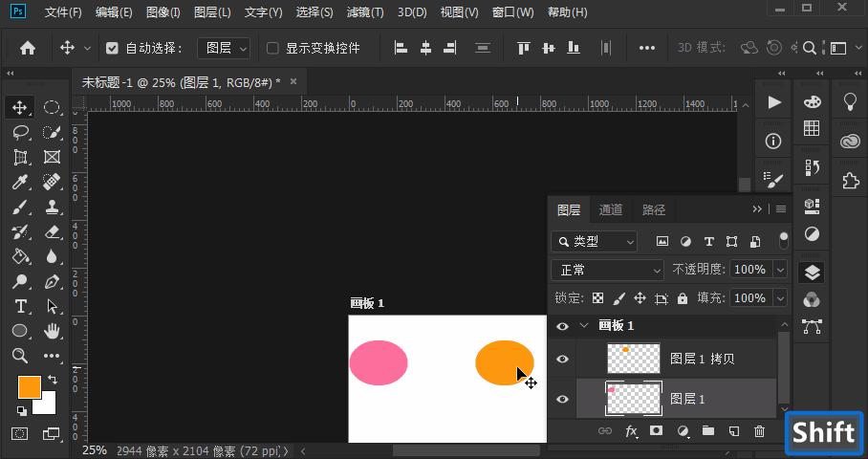The image size is (868, 459).
Task: Click the orange foreground color swatch
Action: point(29,387)
